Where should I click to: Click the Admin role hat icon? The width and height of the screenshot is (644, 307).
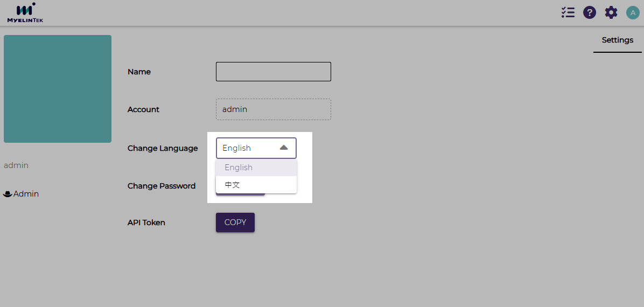click(8, 194)
